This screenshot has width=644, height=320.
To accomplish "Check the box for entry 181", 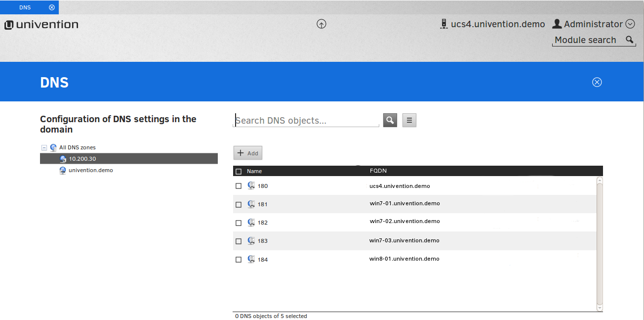I will tap(239, 204).
